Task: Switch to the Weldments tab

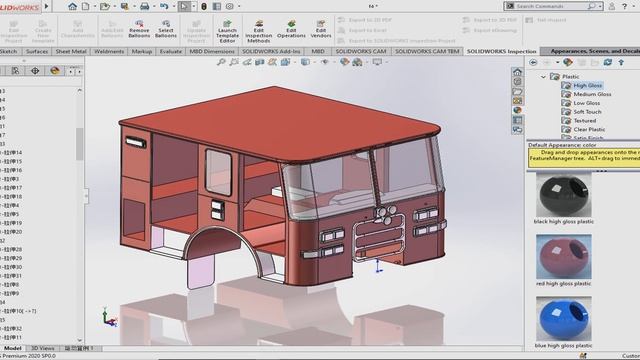Action: tap(109, 51)
